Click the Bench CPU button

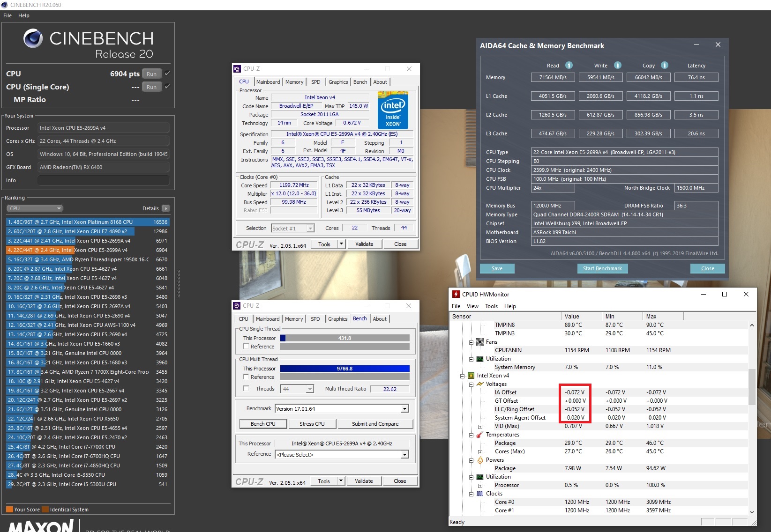tap(263, 424)
